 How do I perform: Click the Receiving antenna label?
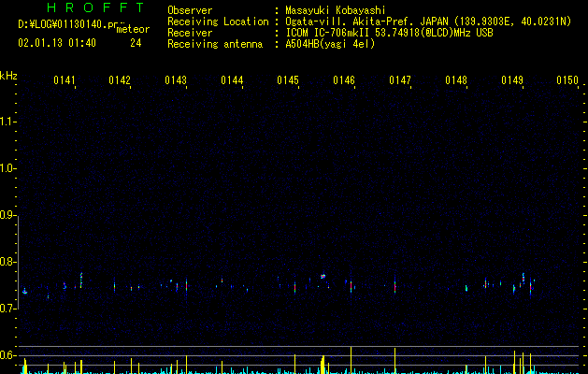215,44
